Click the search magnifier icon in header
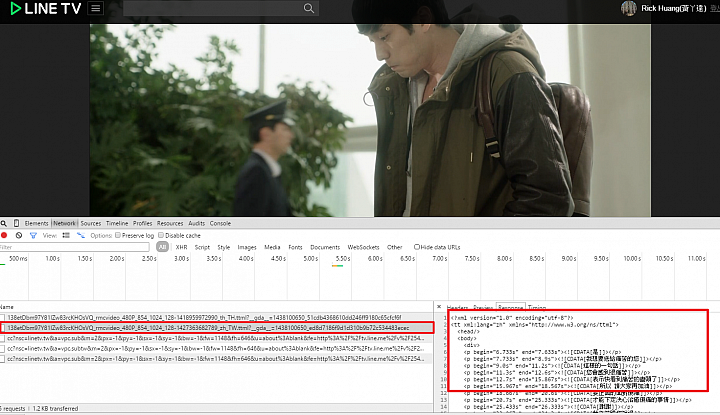Image resolution: width=720 pixels, height=415 pixels. pyautogui.click(x=309, y=8)
